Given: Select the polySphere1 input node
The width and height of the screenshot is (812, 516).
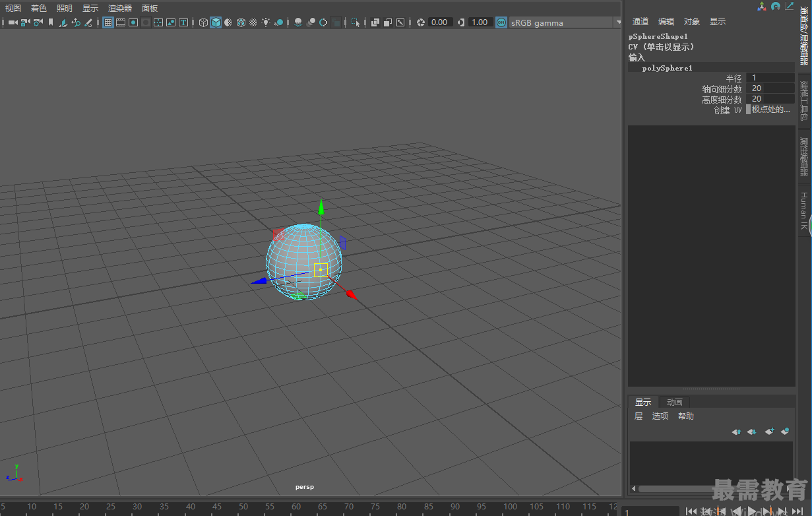Looking at the screenshot, I should 668,68.
